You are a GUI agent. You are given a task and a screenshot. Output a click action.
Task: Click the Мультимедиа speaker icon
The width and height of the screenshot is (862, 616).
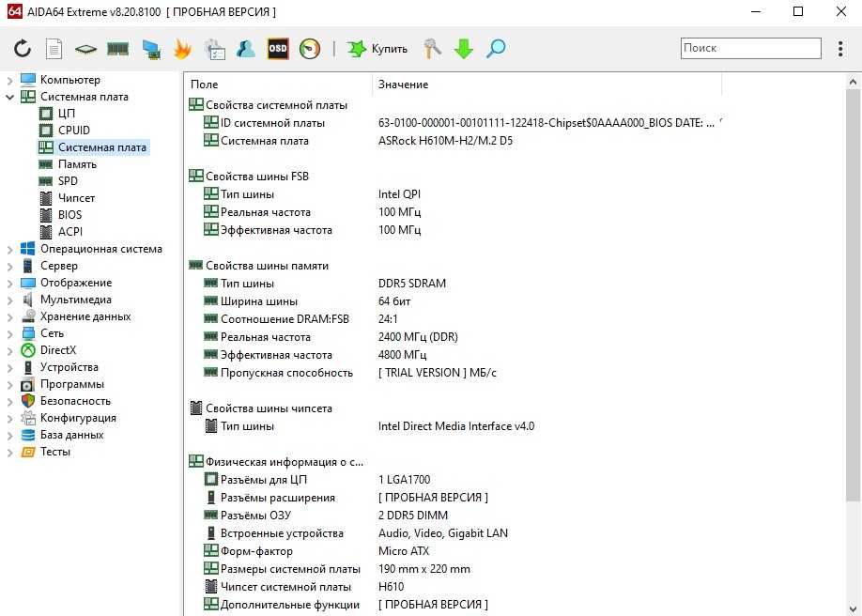point(27,300)
